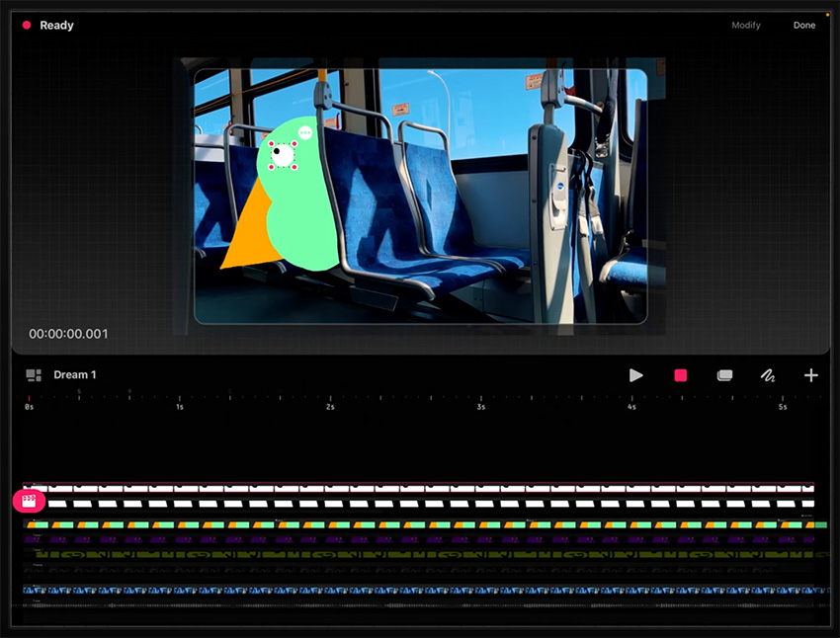Jump to the 4s mark on the ruler

pos(631,406)
